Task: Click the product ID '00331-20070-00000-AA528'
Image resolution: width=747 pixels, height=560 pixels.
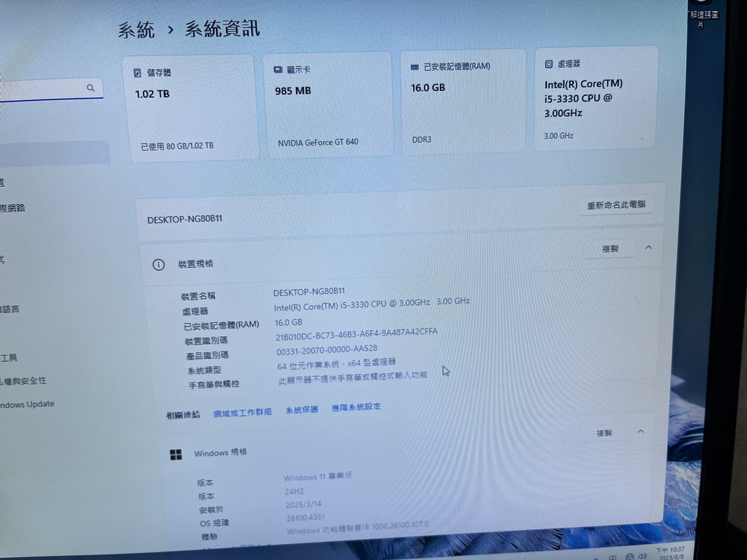Action: pos(327,350)
